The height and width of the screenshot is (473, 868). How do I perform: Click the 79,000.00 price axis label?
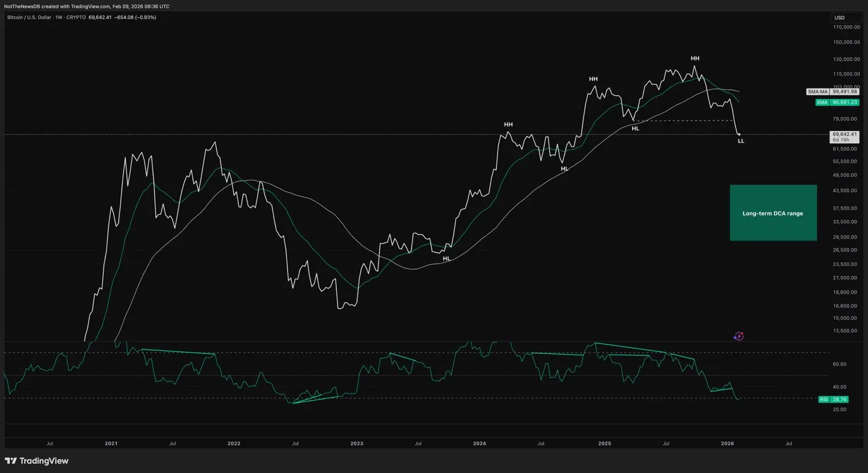point(845,119)
